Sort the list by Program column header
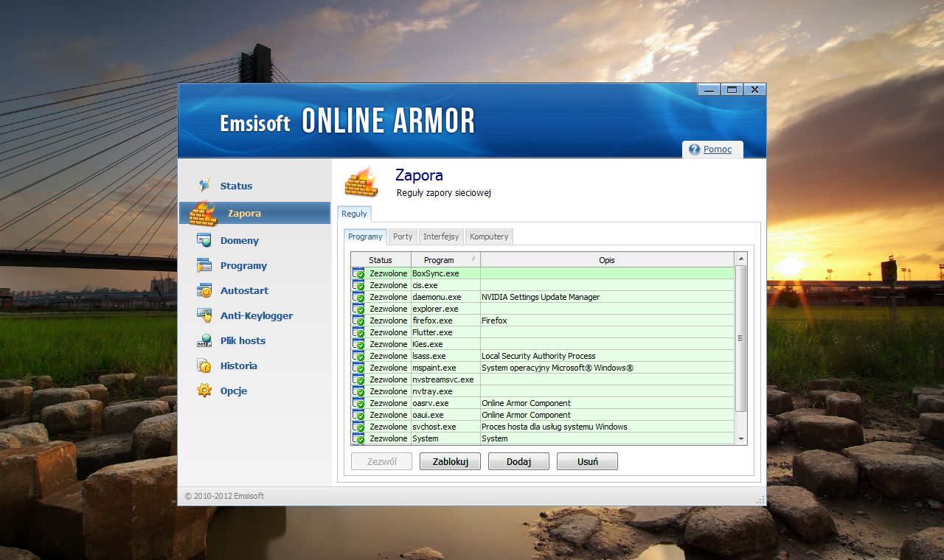The image size is (944, 560). 445,259
